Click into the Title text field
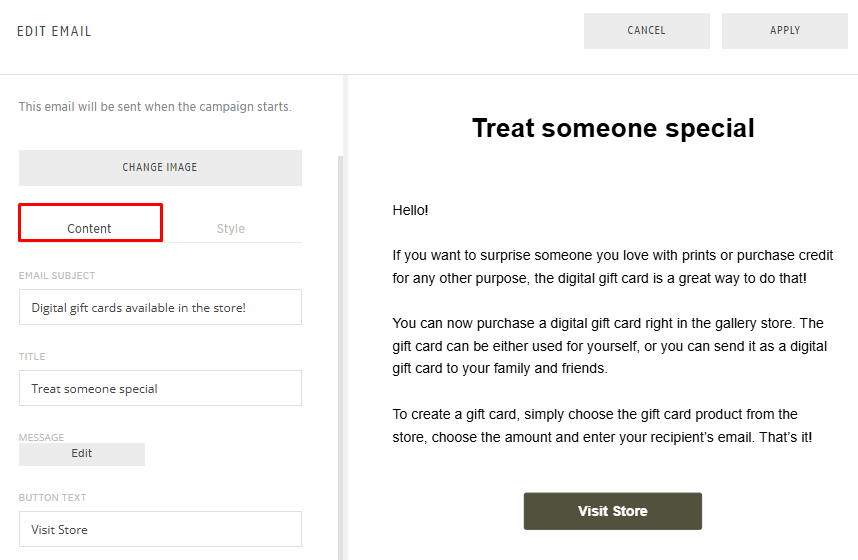 160,388
